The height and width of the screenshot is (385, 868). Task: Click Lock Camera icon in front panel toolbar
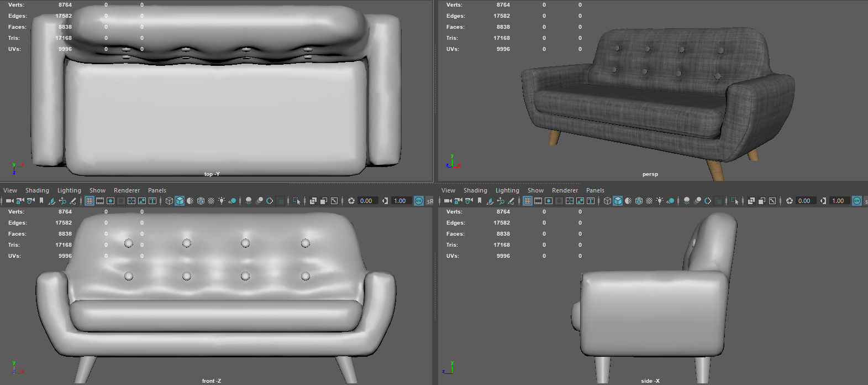[x=20, y=201]
